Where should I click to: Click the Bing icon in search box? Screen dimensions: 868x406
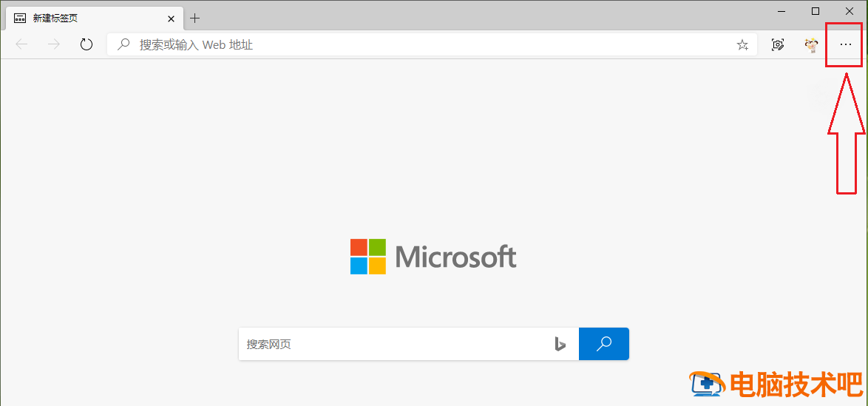pyautogui.click(x=560, y=344)
